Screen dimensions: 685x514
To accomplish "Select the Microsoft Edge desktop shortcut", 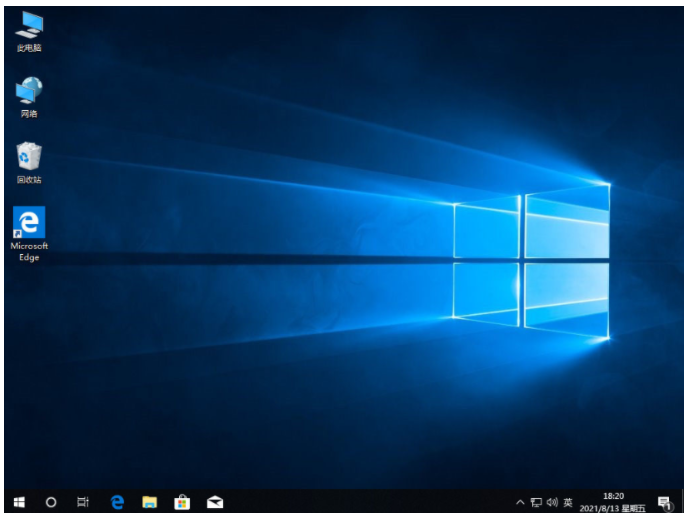I will [29, 222].
